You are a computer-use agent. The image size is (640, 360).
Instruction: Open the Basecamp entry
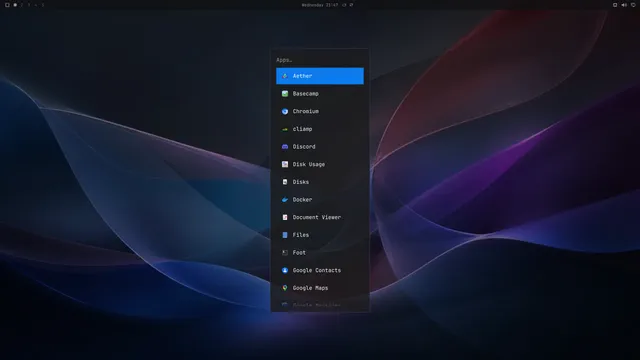click(320, 93)
